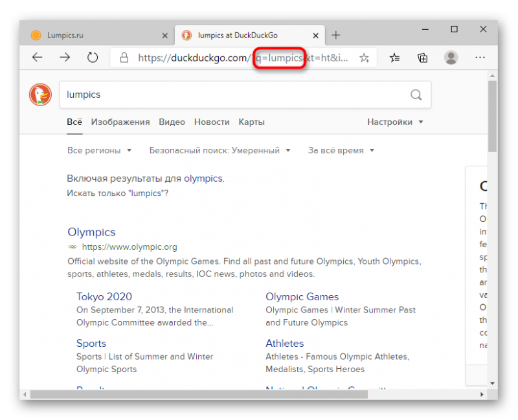Open the Безопасный поиск: Умеренный dropdown
Screen dimensions: 518x420
point(220,151)
